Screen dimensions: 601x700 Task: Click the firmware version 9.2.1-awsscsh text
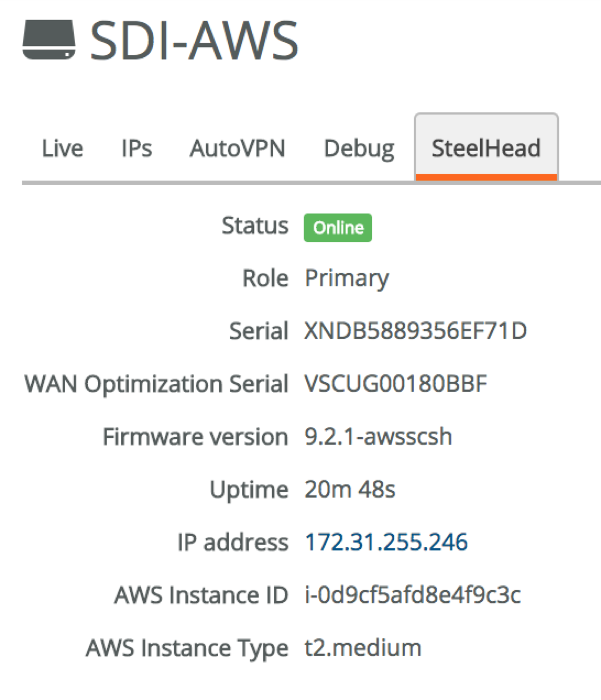pos(378,437)
